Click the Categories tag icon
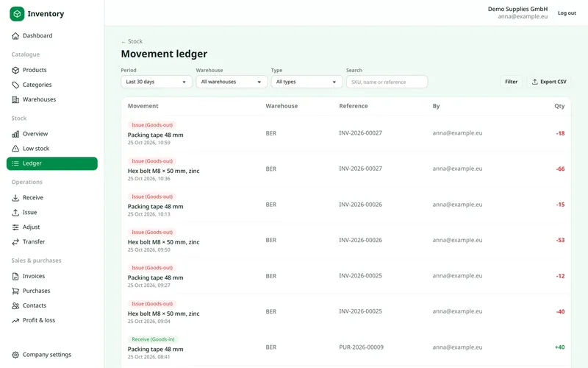 (15, 85)
